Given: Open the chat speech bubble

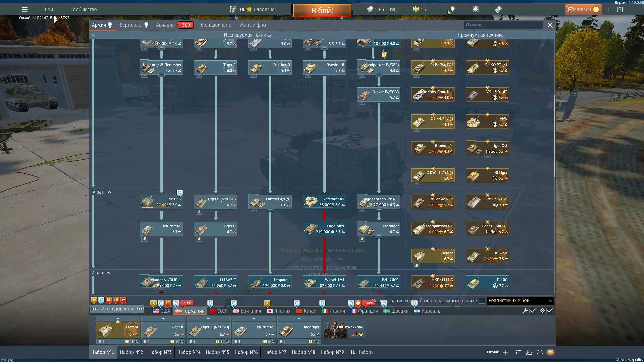Looking at the screenshot, I should 540,352.
